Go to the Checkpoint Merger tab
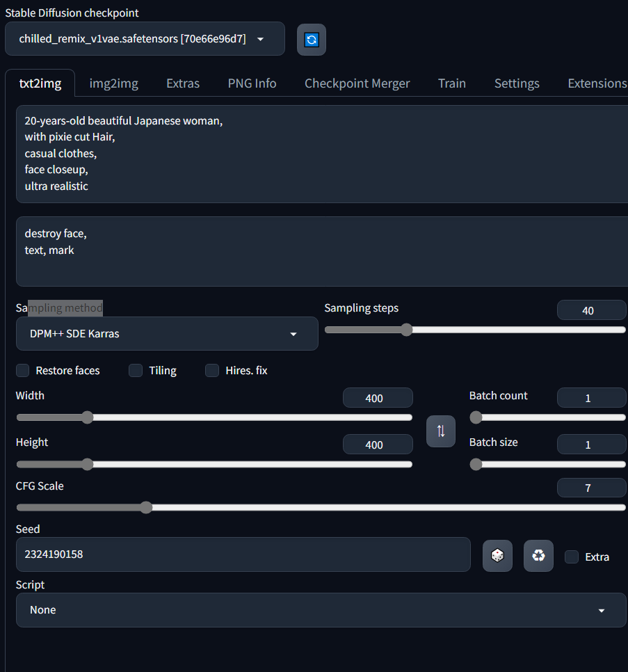This screenshot has height=672, width=628. [x=357, y=83]
